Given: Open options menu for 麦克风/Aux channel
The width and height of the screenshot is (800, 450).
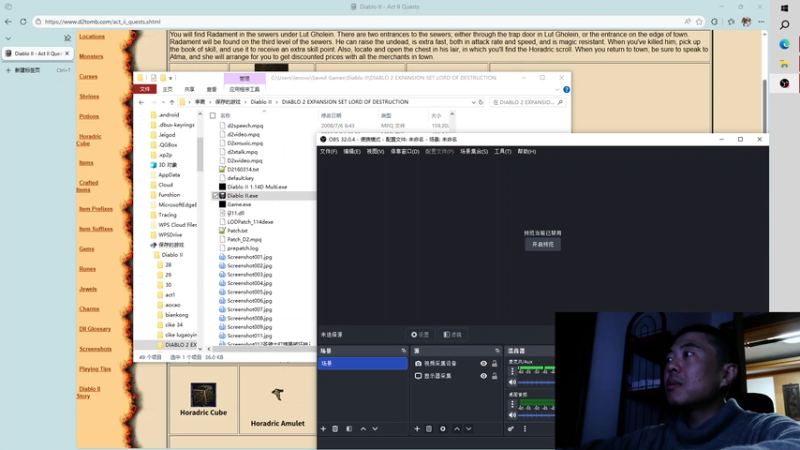Looking at the screenshot, I should click(x=512, y=371).
